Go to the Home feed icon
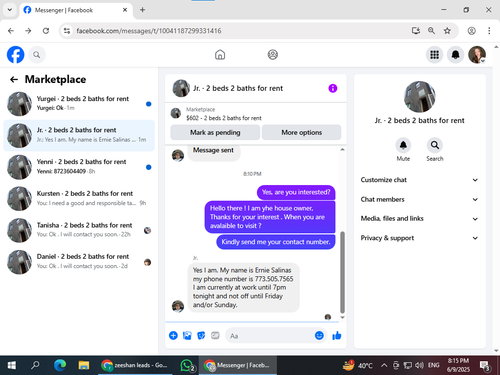 click(220, 55)
